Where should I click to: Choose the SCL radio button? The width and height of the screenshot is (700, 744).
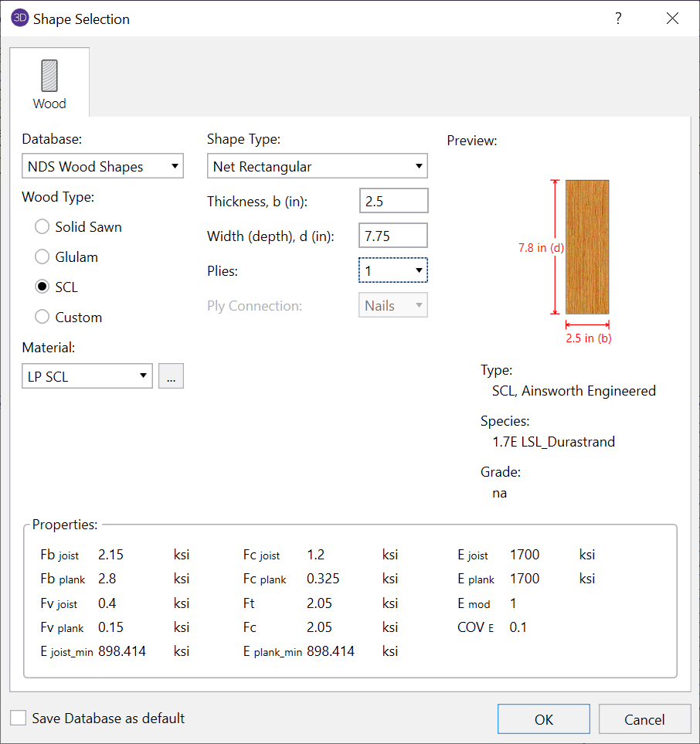click(42, 287)
